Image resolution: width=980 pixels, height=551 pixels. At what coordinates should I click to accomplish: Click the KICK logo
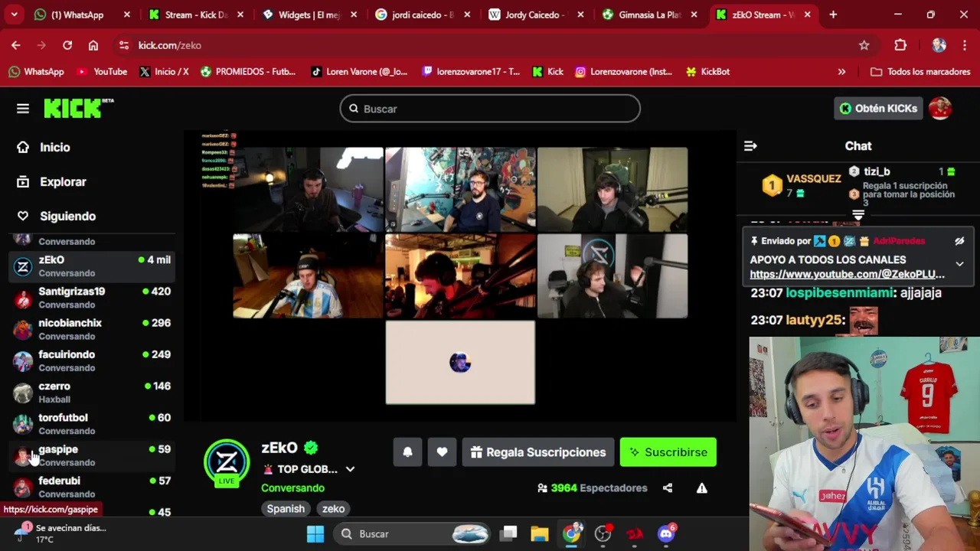pos(78,109)
